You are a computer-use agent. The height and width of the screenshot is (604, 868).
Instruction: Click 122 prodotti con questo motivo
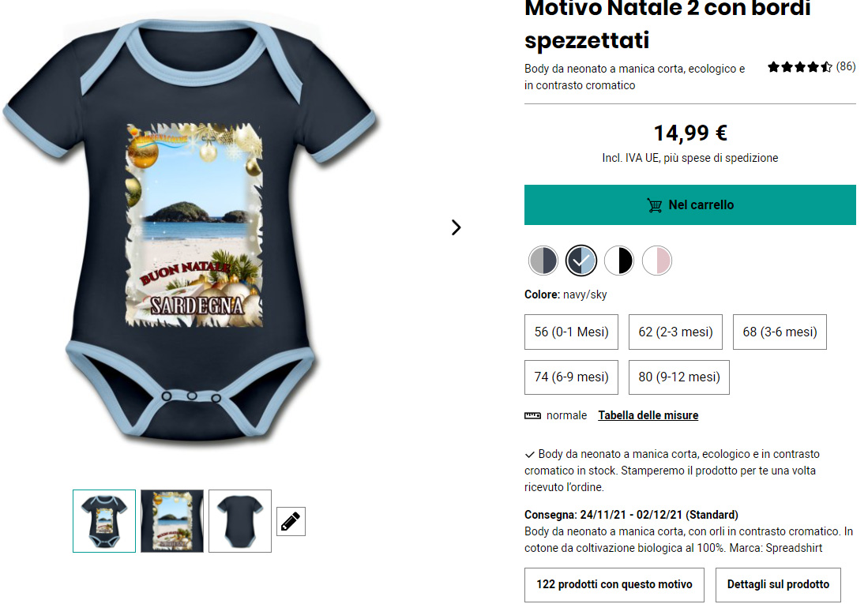(x=614, y=584)
